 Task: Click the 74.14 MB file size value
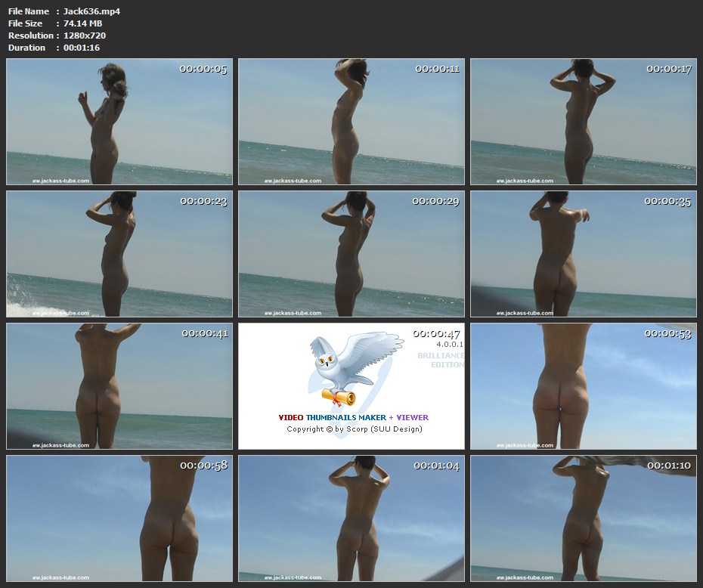(x=83, y=23)
